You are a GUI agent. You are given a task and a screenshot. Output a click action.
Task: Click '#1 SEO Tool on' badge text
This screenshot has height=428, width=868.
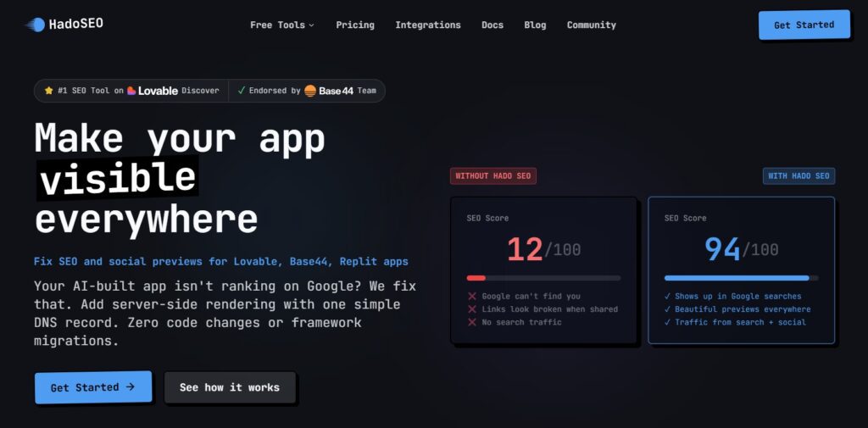pos(90,90)
